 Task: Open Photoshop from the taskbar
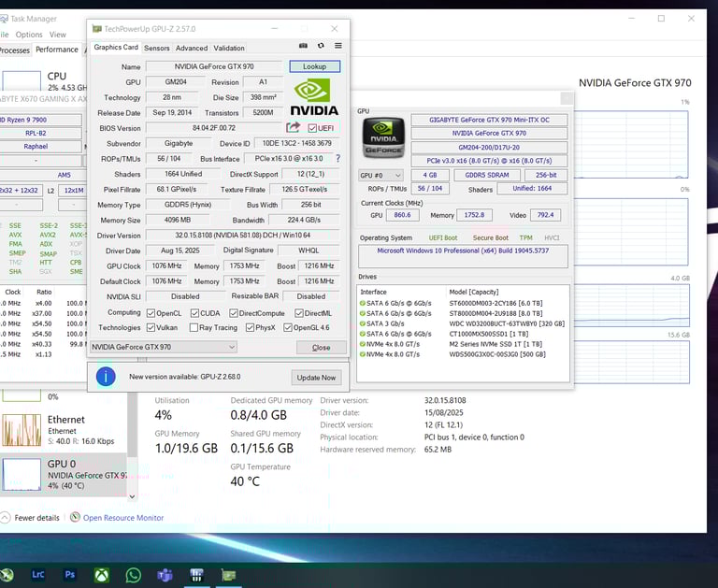coord(69,575)
